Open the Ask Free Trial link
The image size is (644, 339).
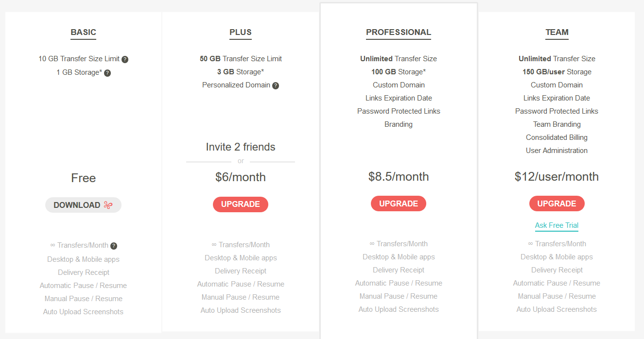[x=557, y=225]
